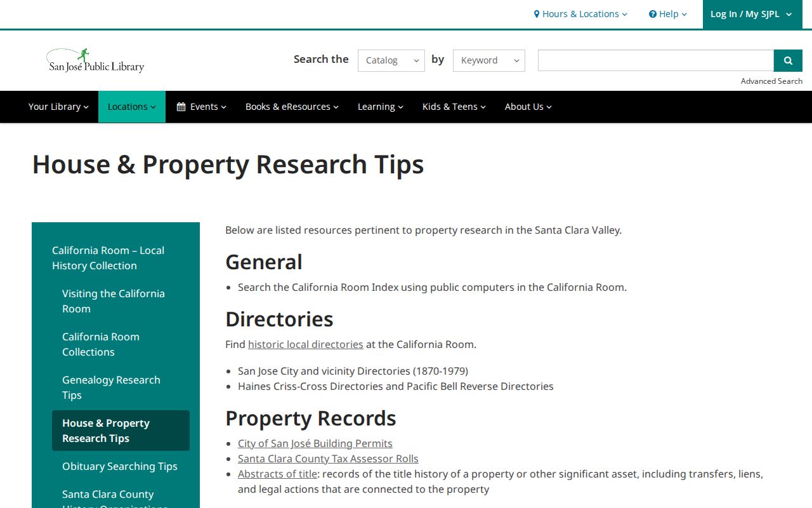Go to Advanced Search
Viewport: 812px width, 508px height.
[771, 81]
